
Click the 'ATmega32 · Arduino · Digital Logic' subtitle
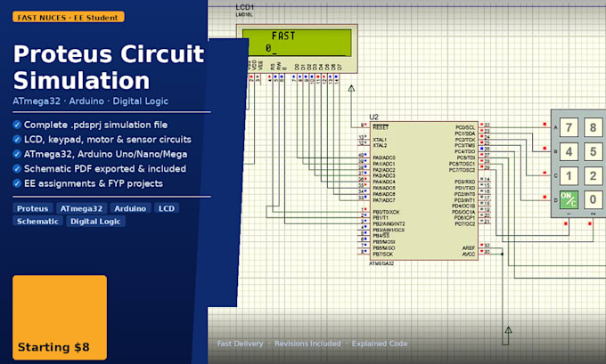[x=90, y=101]
